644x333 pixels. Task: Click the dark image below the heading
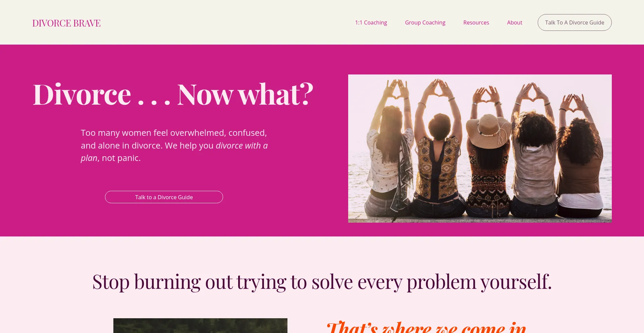200,326
